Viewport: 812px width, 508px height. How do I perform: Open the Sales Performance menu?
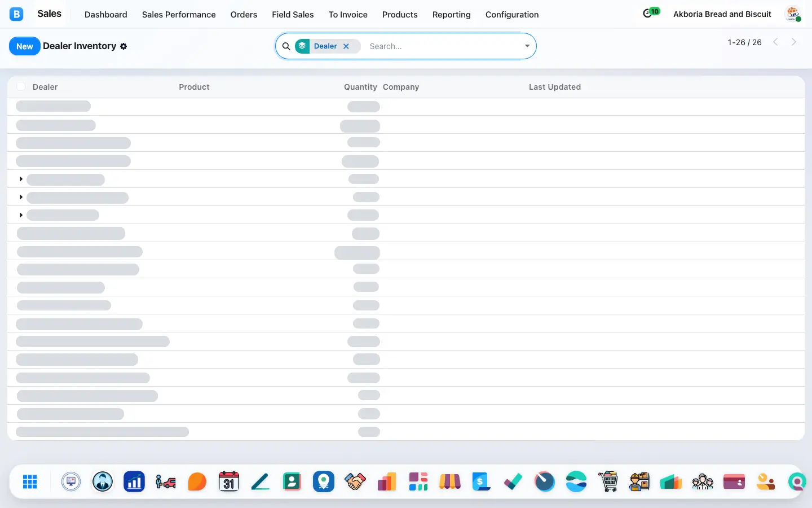(179, 15)
